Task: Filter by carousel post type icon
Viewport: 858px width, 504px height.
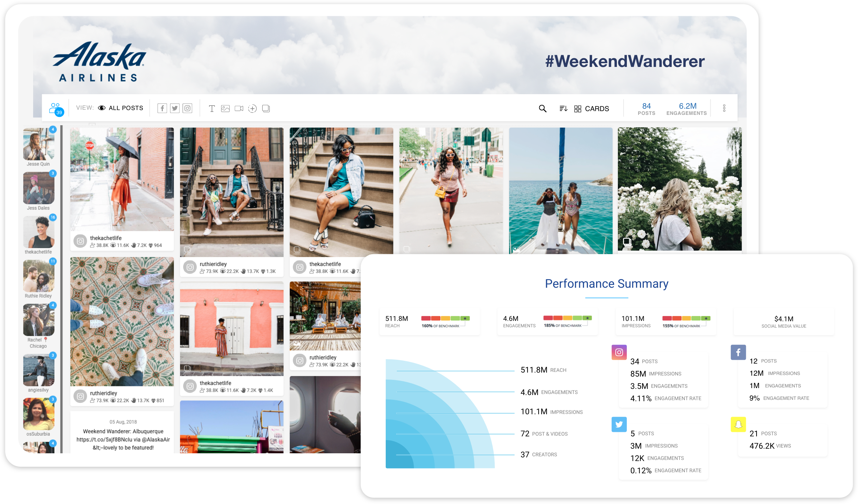Action: (x=266, y=109)
